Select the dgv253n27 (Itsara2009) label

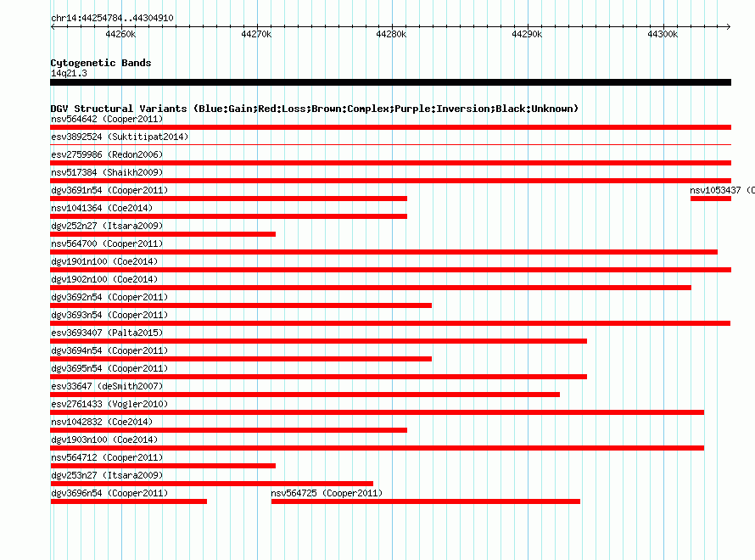tap(107, 475)
